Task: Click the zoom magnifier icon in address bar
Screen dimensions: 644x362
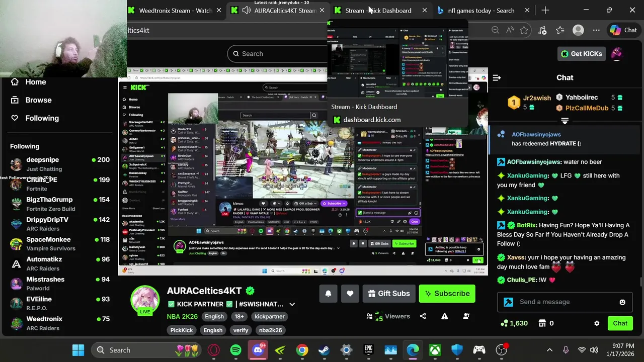Action: [496, 30]
